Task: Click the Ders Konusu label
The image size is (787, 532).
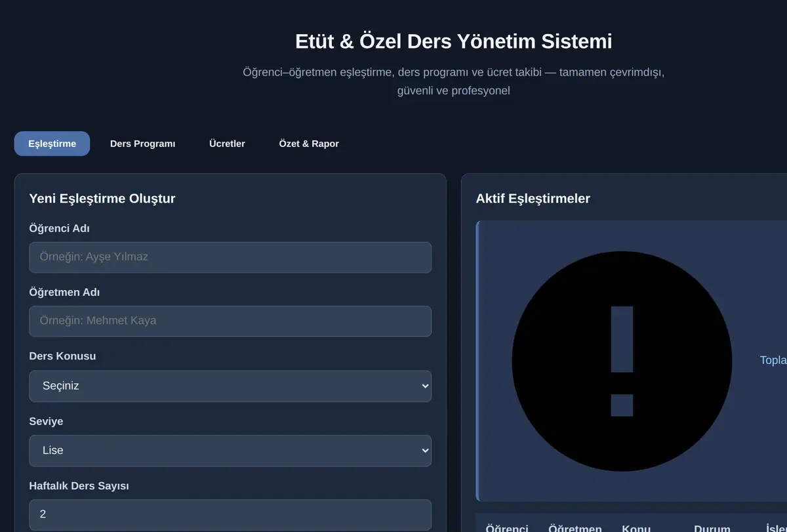Action: coord(62,356)
